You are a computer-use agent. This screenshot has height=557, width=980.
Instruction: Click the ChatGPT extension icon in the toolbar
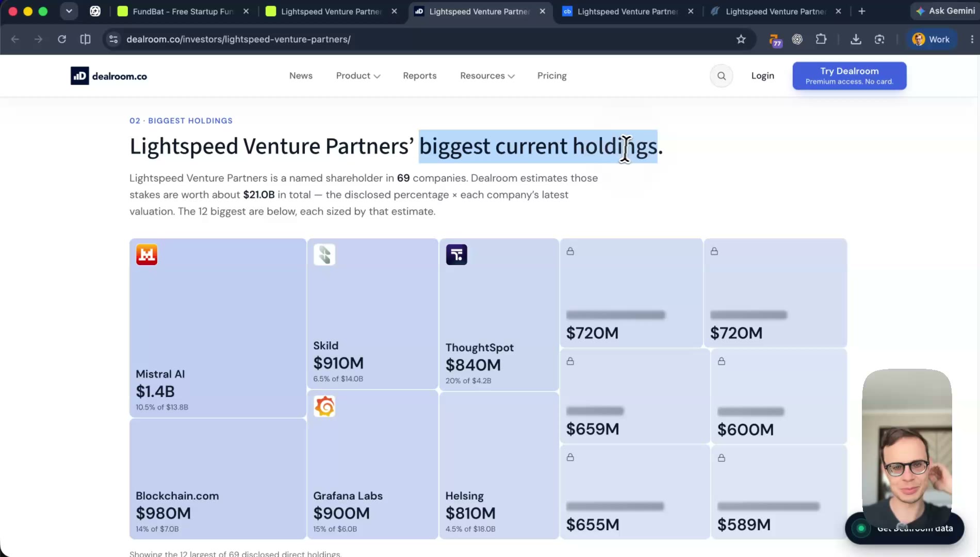pos(797,39)
